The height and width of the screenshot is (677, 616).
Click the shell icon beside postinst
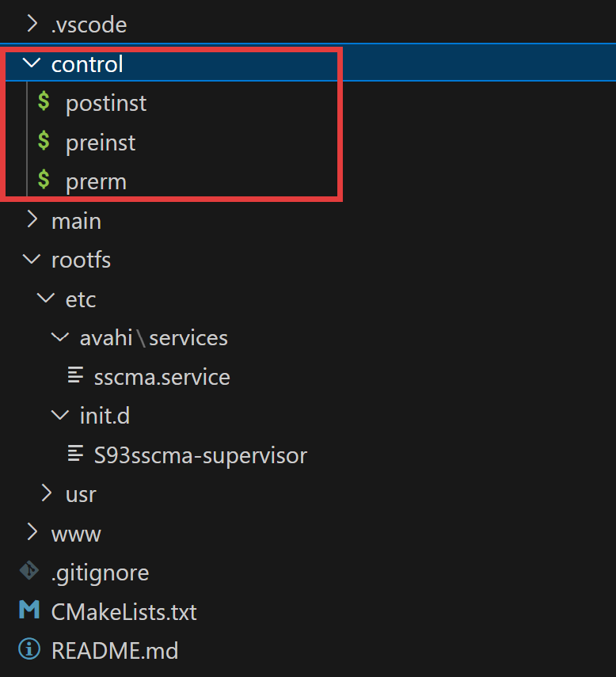(x=44, y=101)
